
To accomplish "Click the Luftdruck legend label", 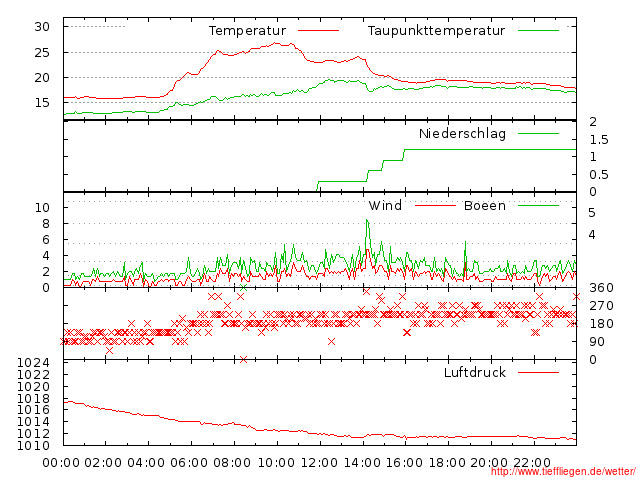I will tap(475, 372).
